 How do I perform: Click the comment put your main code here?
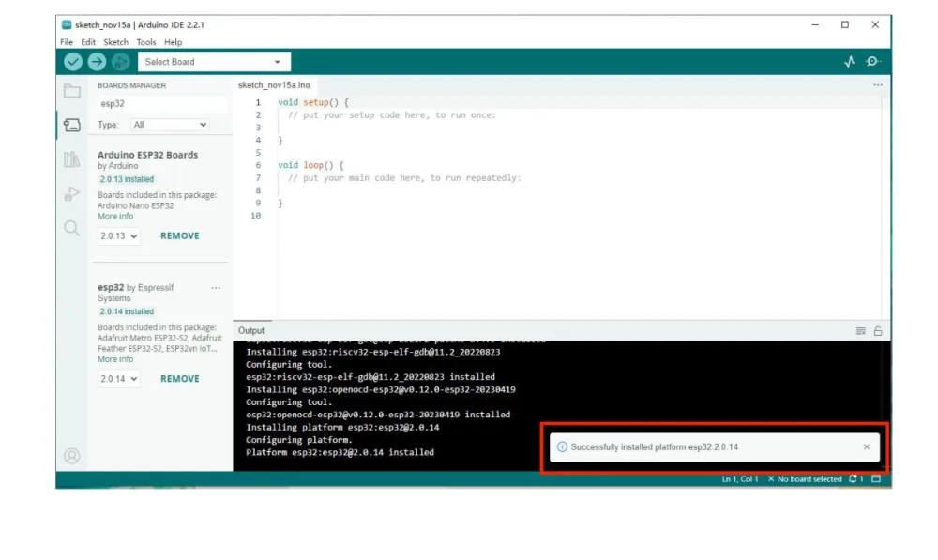pos(404,178)
